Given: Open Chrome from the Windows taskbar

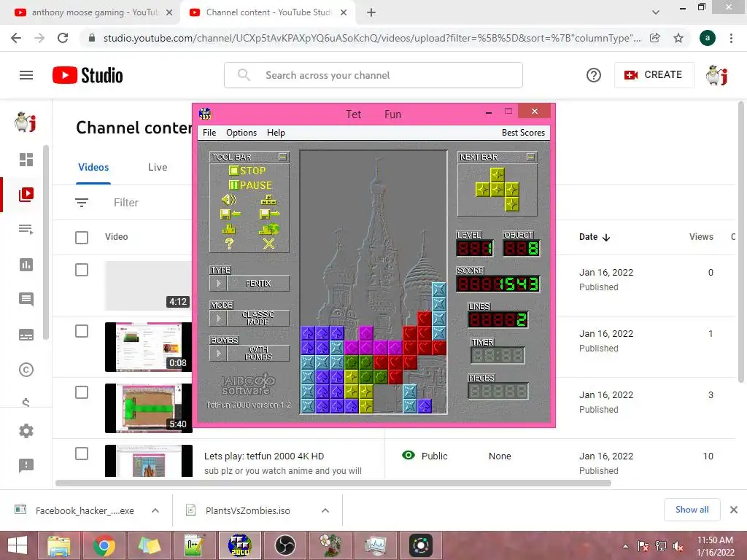Looking at the screenshot, I should pyautogui.click(x=104, y=545).
